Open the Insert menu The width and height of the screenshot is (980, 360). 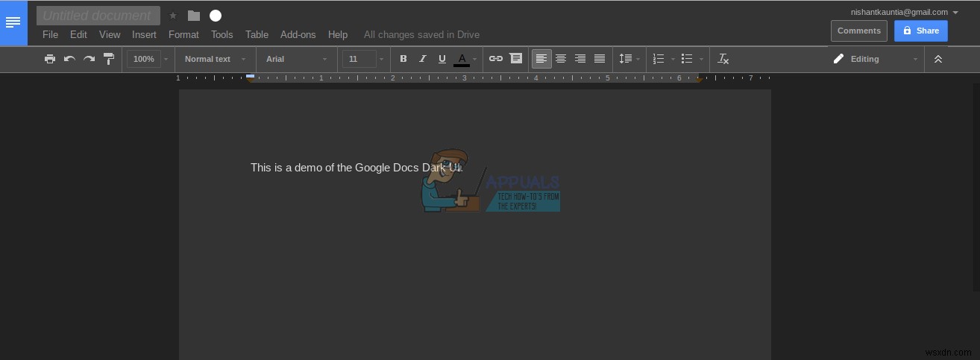[144, 34]
